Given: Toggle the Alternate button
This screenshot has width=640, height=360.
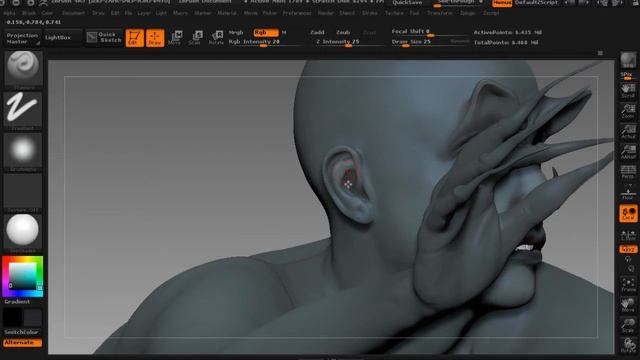Looking at the screenshot, I should 22,342.
